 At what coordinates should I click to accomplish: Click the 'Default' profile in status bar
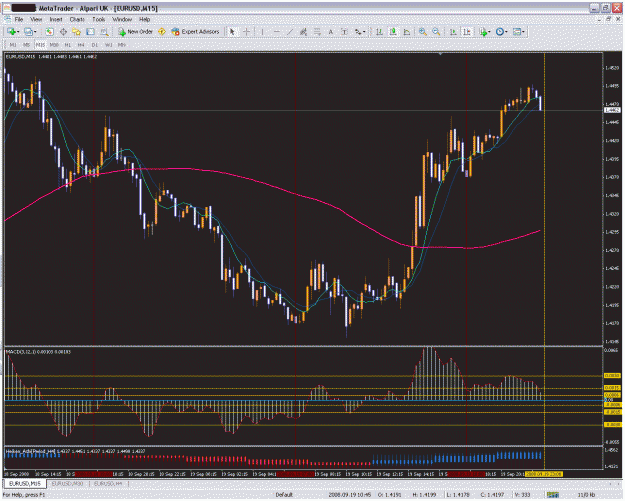[284, 495]
